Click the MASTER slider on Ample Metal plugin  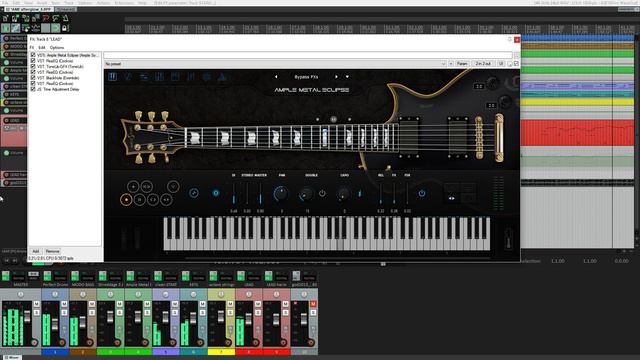260,193
